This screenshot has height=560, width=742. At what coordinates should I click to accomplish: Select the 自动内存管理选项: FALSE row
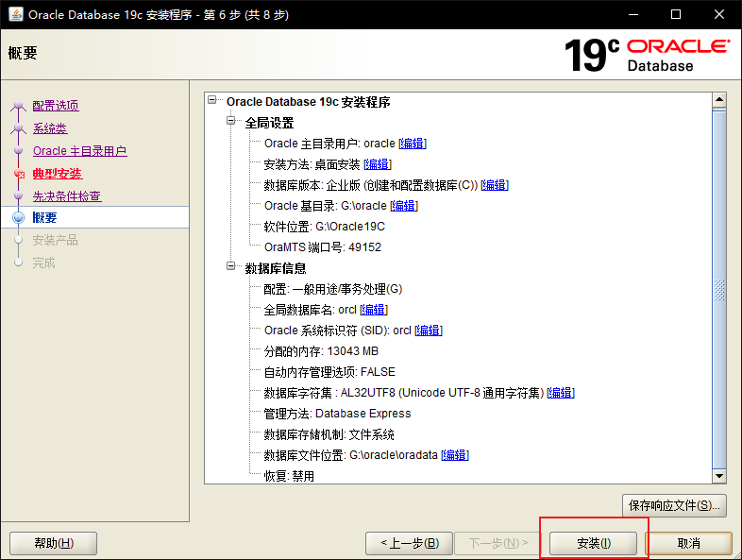click(329, 372)
